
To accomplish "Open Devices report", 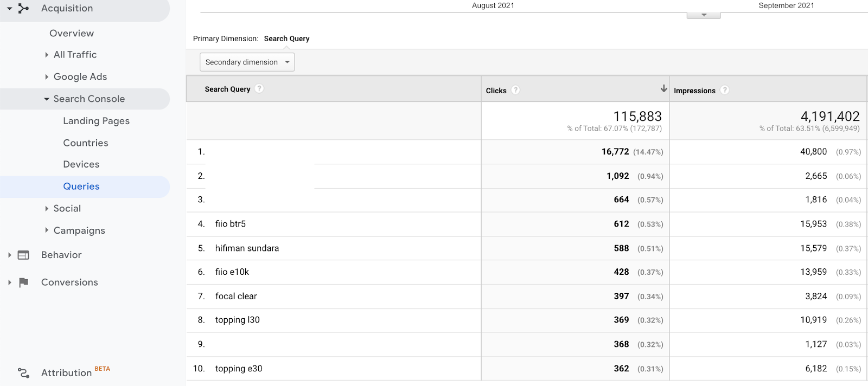I will click(x=81, y=164).
